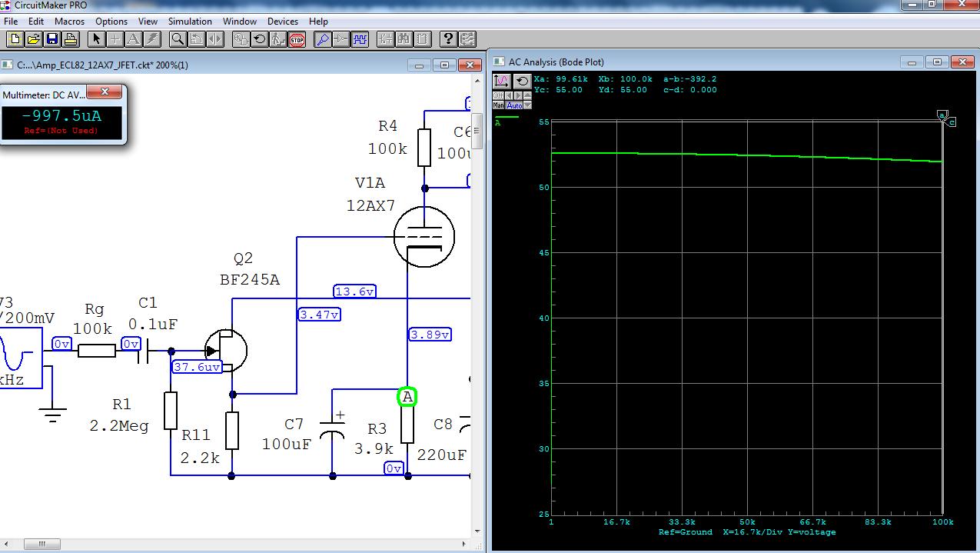The height and width of the screenshot is (553, 980).
Task: Click the Mirror toolbar icon
Action: tap(214, 38)
